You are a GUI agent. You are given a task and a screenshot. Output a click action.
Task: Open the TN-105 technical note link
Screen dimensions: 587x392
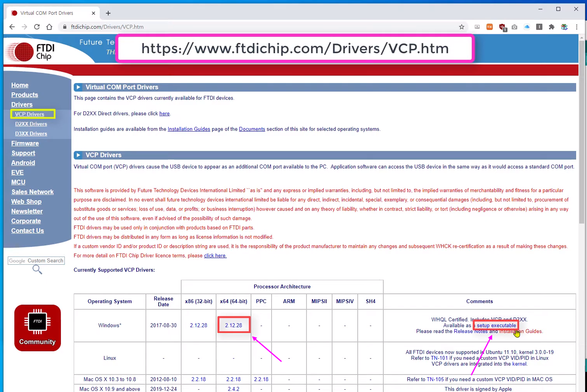pos(435,380)
